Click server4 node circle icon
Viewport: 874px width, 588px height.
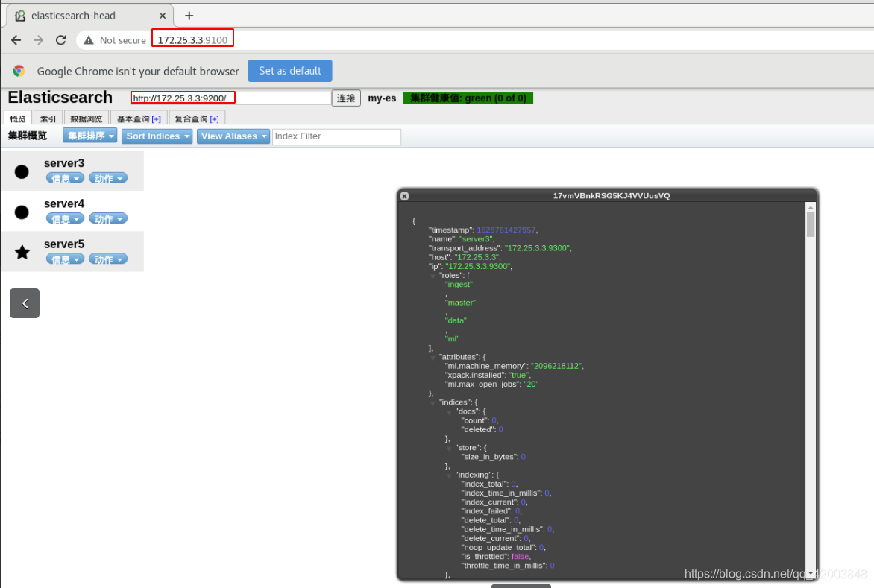[x=22, y=212]
